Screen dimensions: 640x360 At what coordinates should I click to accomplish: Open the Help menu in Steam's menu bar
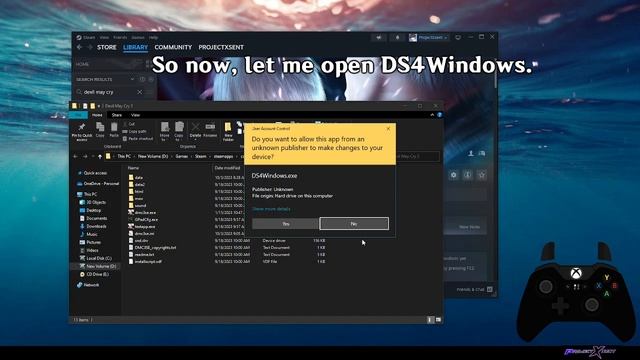(x=153, y=38)
